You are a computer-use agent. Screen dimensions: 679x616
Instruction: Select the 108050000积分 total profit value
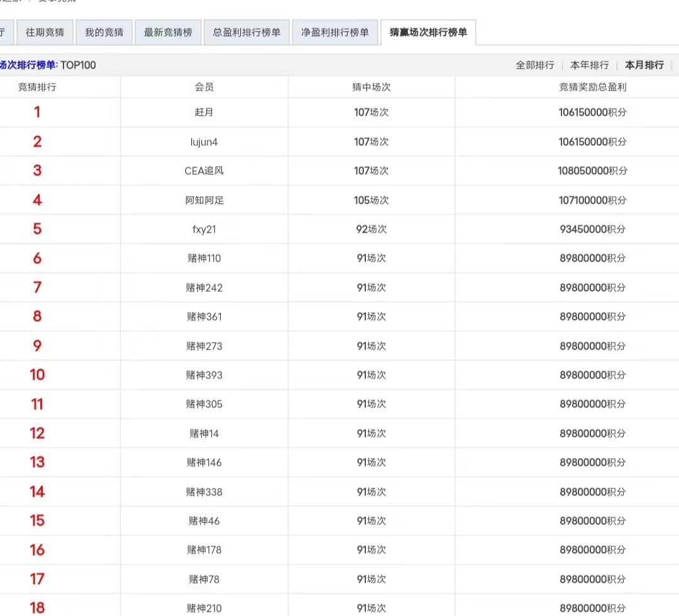pyautogui.click(x=592, y=171)
